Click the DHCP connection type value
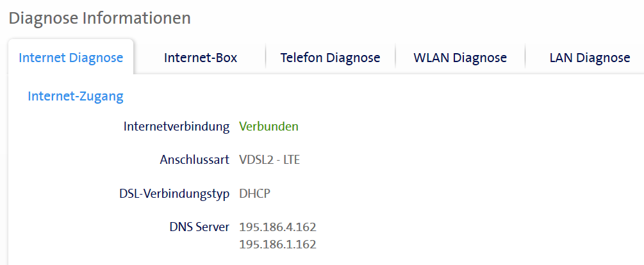The width and height of the screenshot is (644, 265). point(254,193)
